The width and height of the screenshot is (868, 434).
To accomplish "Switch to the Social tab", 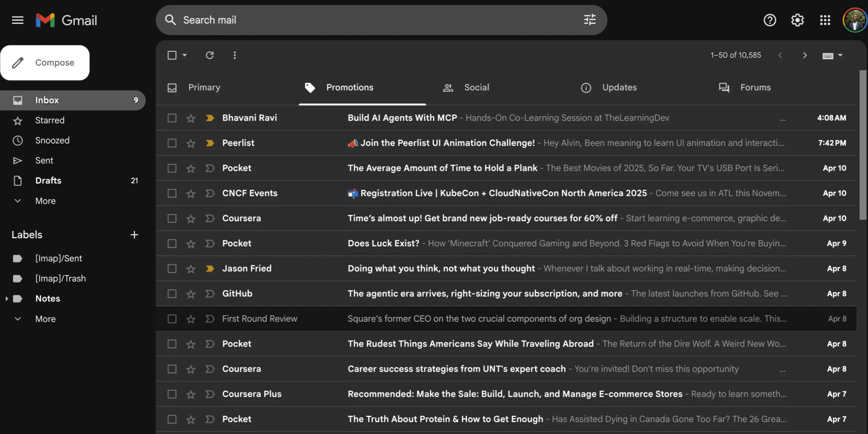I will point(476,87).
